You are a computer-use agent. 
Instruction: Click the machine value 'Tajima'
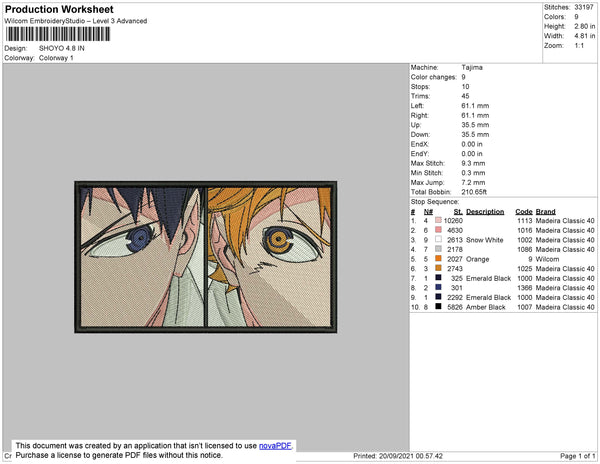coord(472,67)
